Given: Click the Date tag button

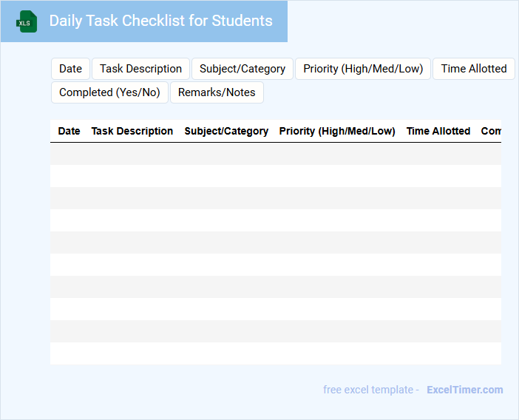Looking at the screenshot, I should click(70, 69).
